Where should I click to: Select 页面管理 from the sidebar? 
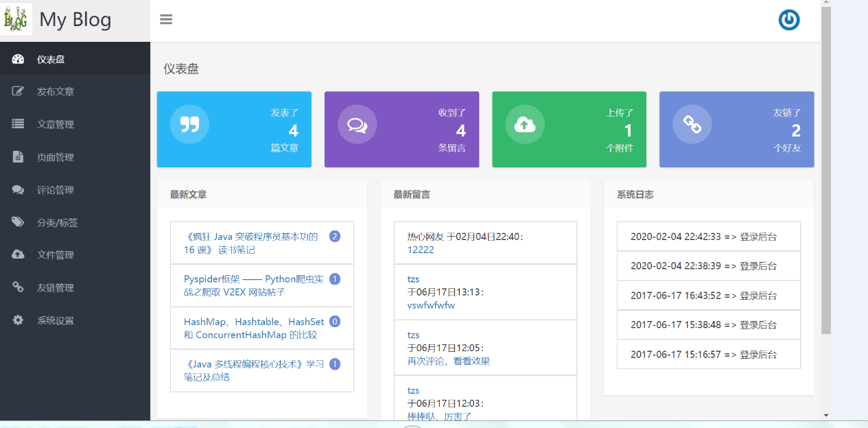(x=75, y=157)
